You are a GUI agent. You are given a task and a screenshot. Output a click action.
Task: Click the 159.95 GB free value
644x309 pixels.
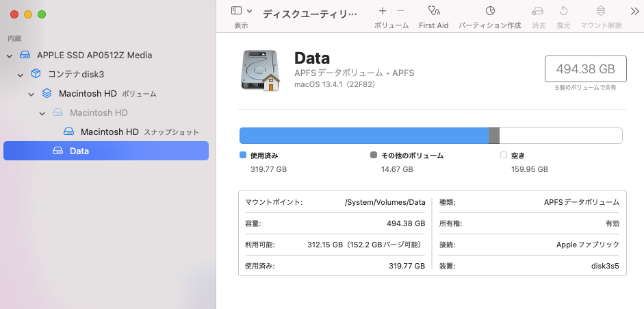pyautogui.click(x=530, y=169)
